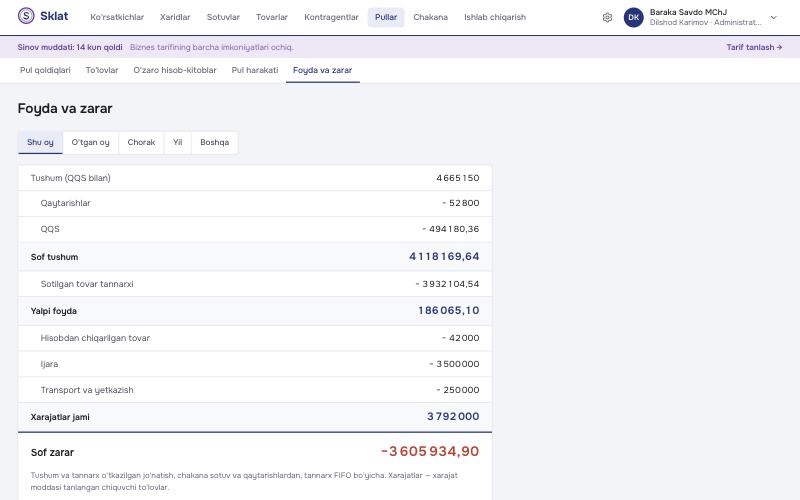Image resolution: width=800 pixels, height=500 pixels.
Task: Select the Boshqa period
Action: (x=214, y=142)
